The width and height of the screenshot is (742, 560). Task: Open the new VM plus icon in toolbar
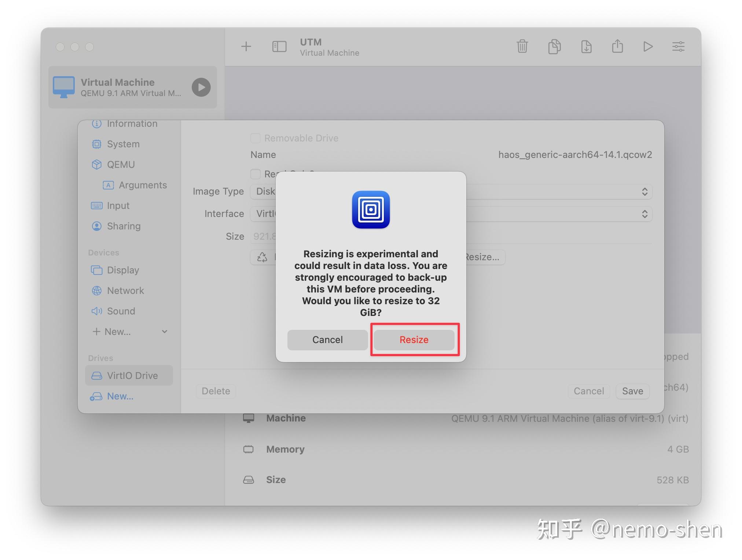[246, 47]
